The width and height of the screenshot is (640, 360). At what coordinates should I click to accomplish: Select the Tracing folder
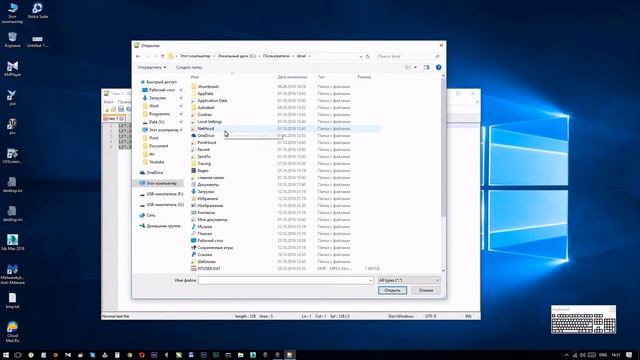coord(201,164)
